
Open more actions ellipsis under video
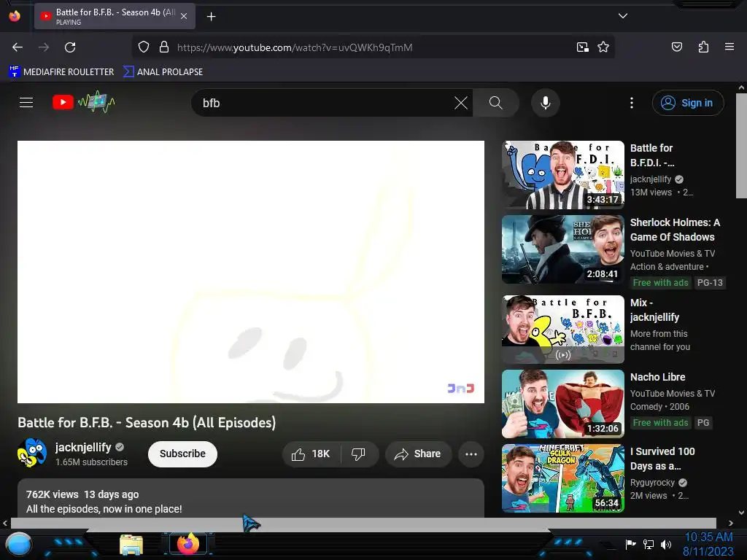pos(471,454)
